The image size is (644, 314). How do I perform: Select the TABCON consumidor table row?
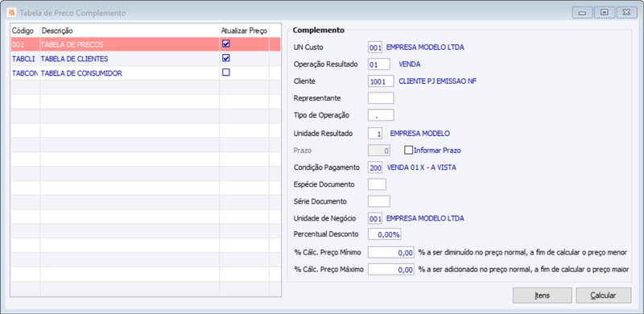(x=146, y=73)
